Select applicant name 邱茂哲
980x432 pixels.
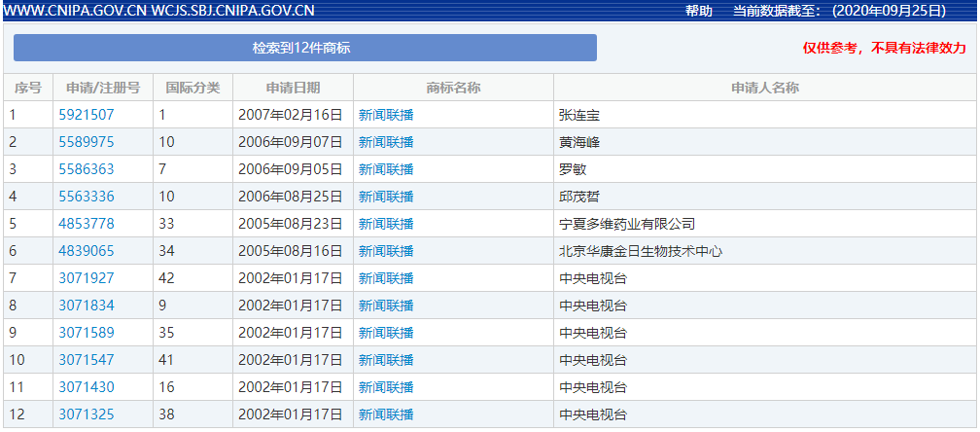point(579,197)
